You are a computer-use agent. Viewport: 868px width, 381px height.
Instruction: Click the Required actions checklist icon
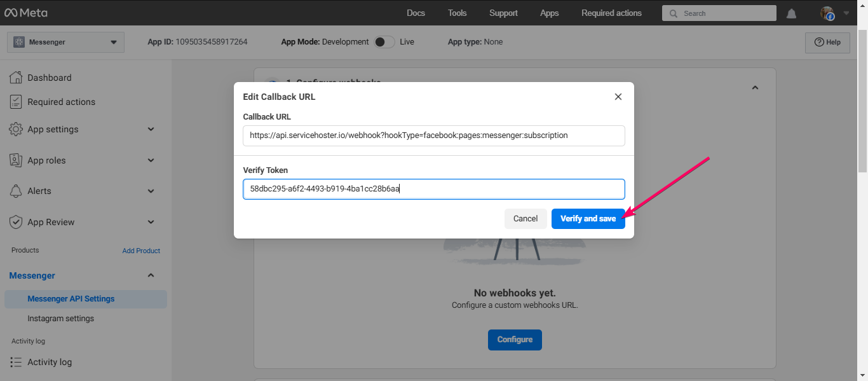coord(16,102)
